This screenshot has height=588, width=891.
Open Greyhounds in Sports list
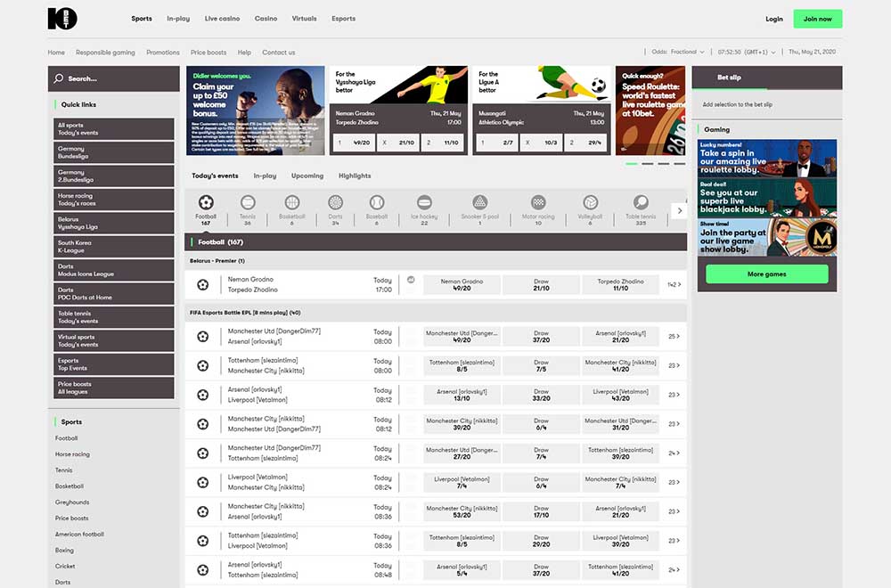72,502
